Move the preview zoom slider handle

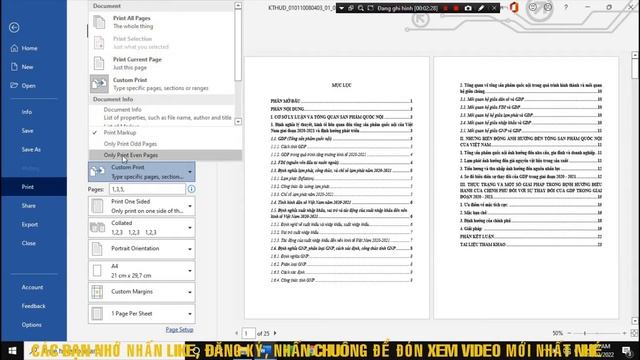(584, 333)
